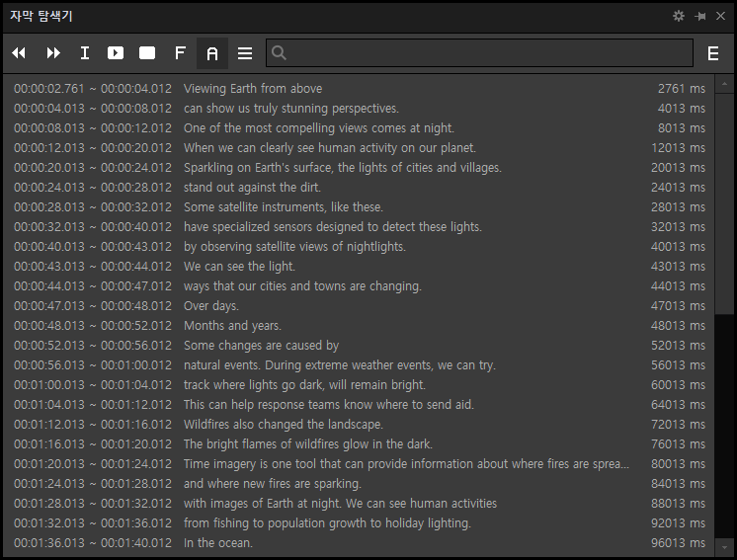
Task: Select 'One of the most compelling views' line
Action: pos(319,128)
